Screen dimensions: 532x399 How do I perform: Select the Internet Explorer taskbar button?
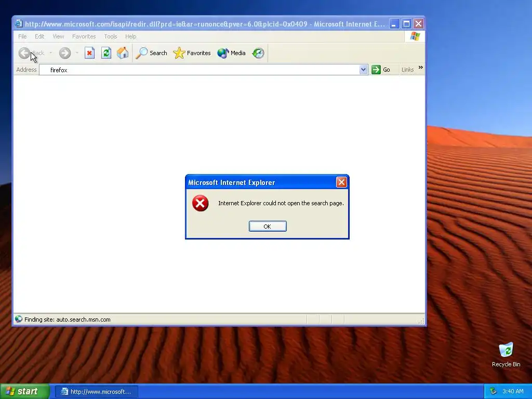pyautogui.click(x=96, y=392)
